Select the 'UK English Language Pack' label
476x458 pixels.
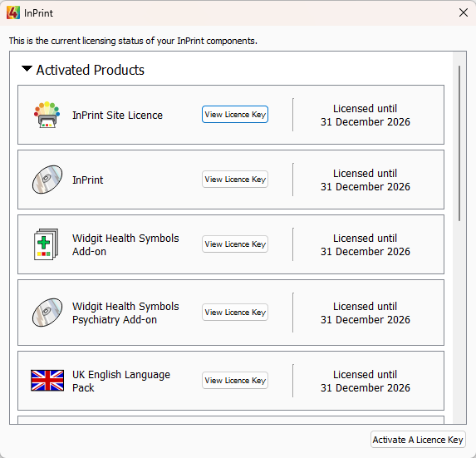(121, 381)
